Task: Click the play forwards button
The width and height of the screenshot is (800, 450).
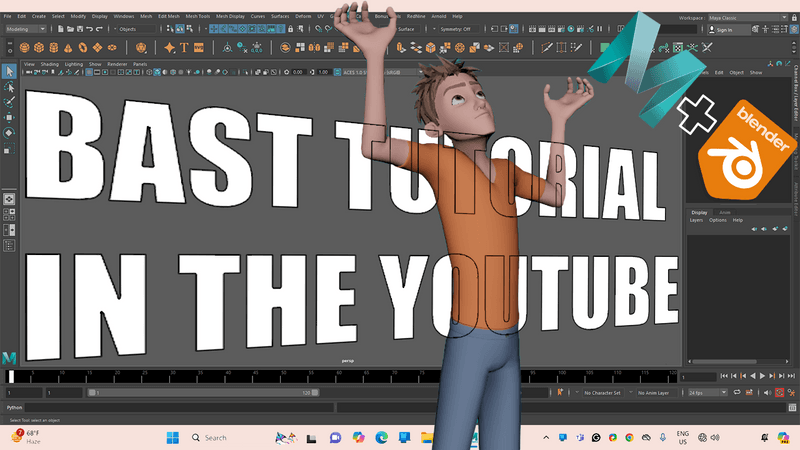Action: 762,376
